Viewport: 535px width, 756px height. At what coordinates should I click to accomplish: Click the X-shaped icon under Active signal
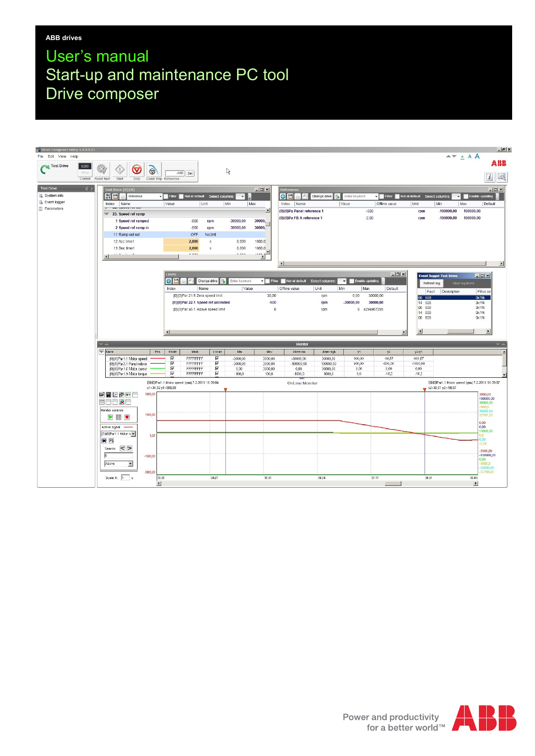104,441
